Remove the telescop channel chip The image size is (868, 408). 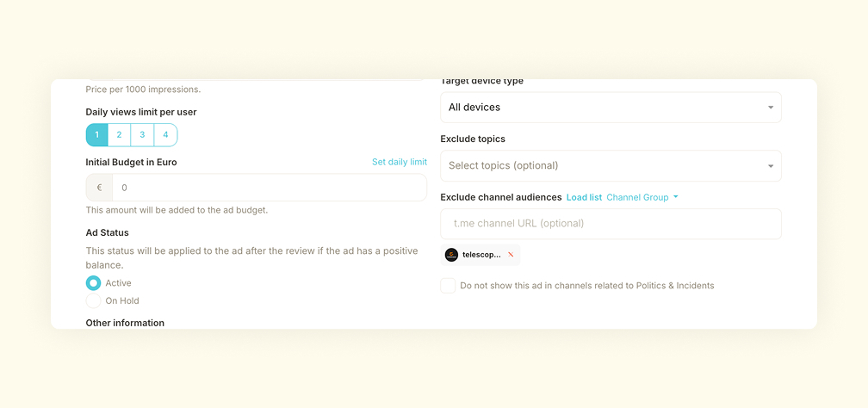click(511, 255)
